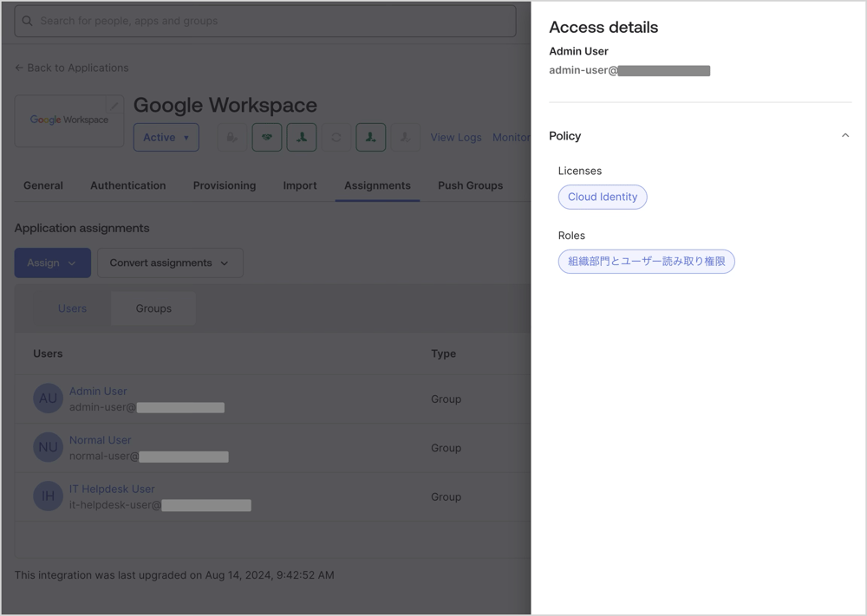Open the Provisioning tab
The image size is (867, 616).
pyautogui.click(x=225, y=185)
